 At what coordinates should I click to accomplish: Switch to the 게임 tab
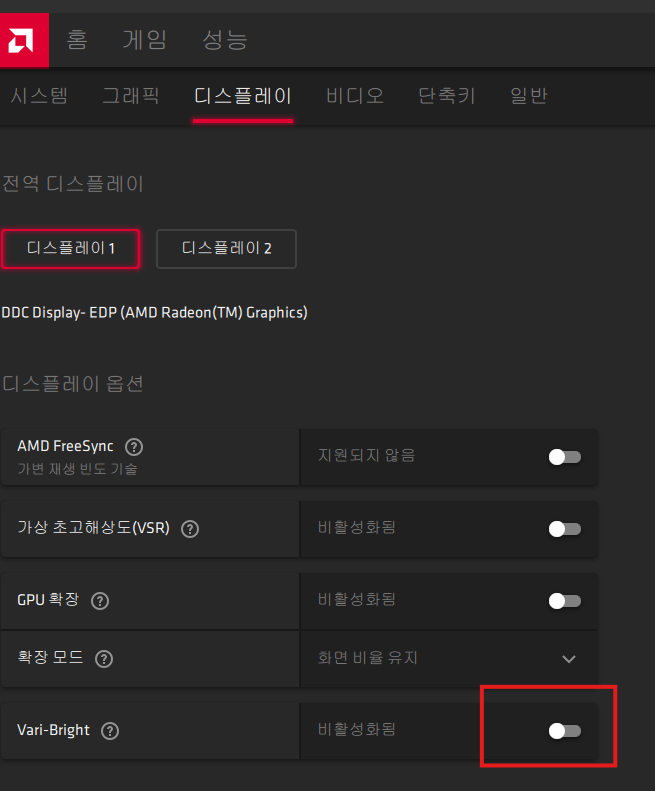click(144, 40)
